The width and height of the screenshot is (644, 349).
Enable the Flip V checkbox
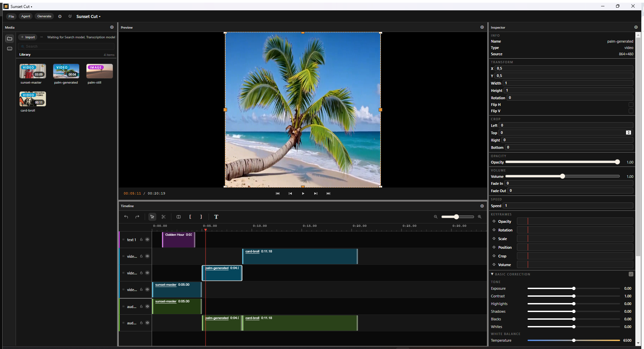[631, 111]
